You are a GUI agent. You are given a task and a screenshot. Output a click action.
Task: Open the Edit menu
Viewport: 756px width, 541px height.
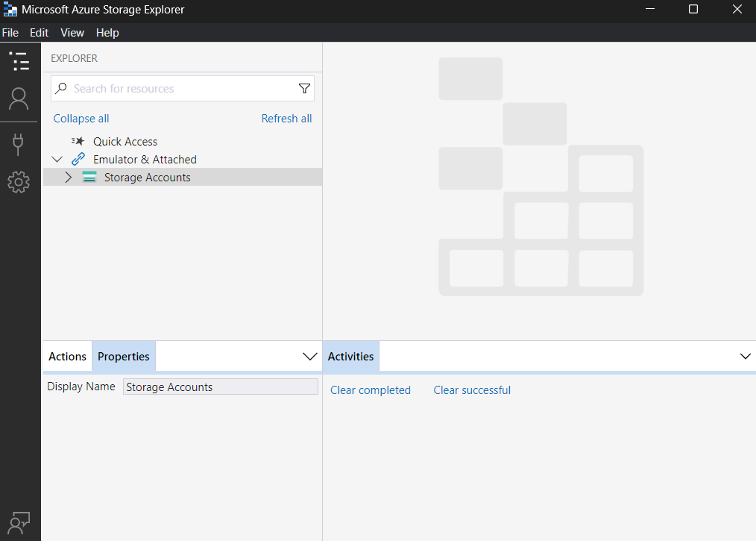pos(39,33)
